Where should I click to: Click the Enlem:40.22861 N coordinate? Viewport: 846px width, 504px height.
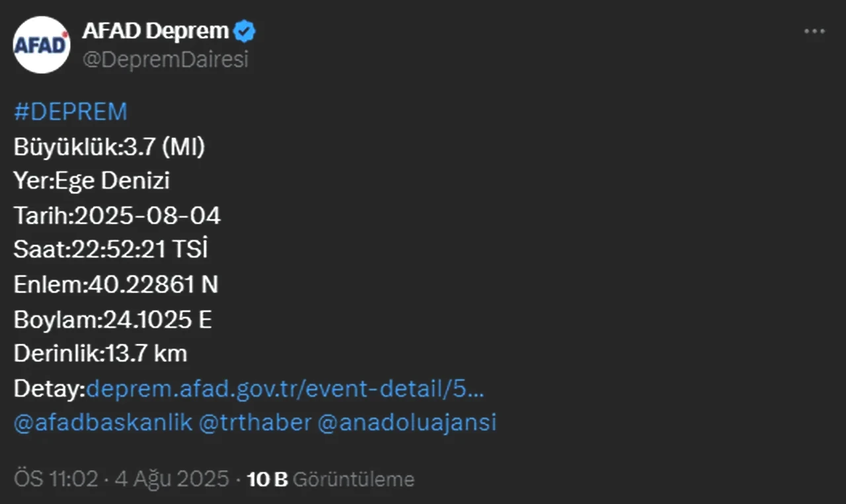(x=116, y=285)
